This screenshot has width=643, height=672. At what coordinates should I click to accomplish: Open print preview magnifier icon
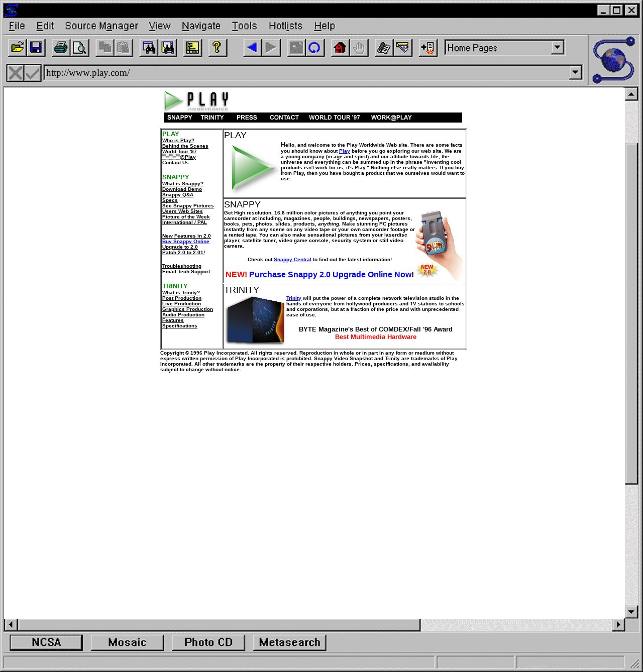(80, 48)
